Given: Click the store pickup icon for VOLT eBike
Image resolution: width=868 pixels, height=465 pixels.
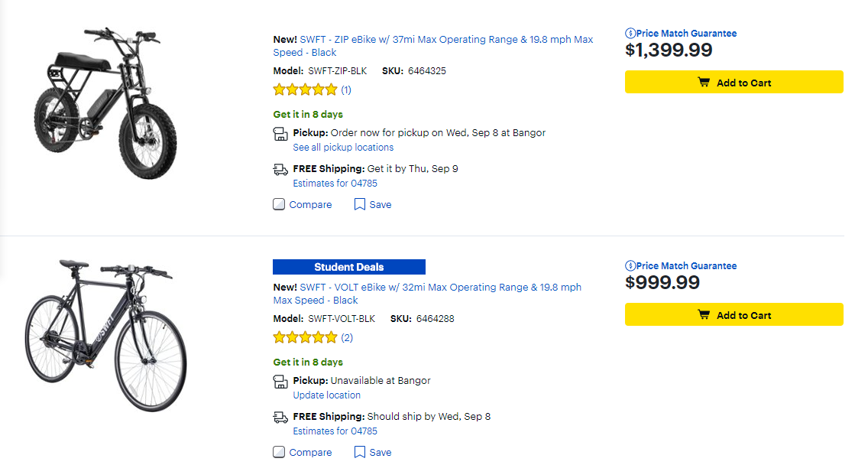Looking at the screenshot, I should coord(280,382).
